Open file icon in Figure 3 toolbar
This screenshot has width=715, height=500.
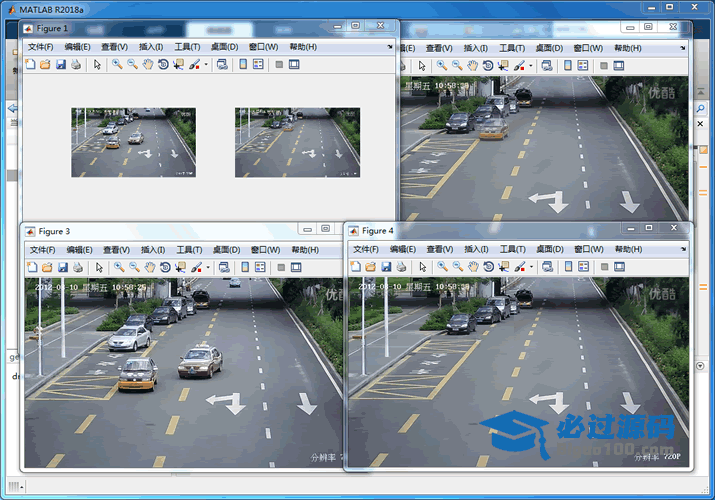pos(45,267)
